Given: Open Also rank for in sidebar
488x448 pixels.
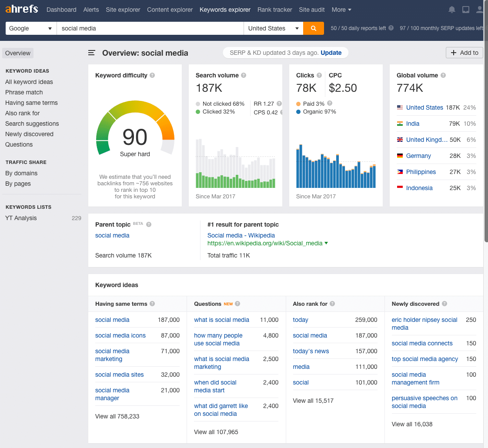Looking at the screenshot, I should pos(23,114).
